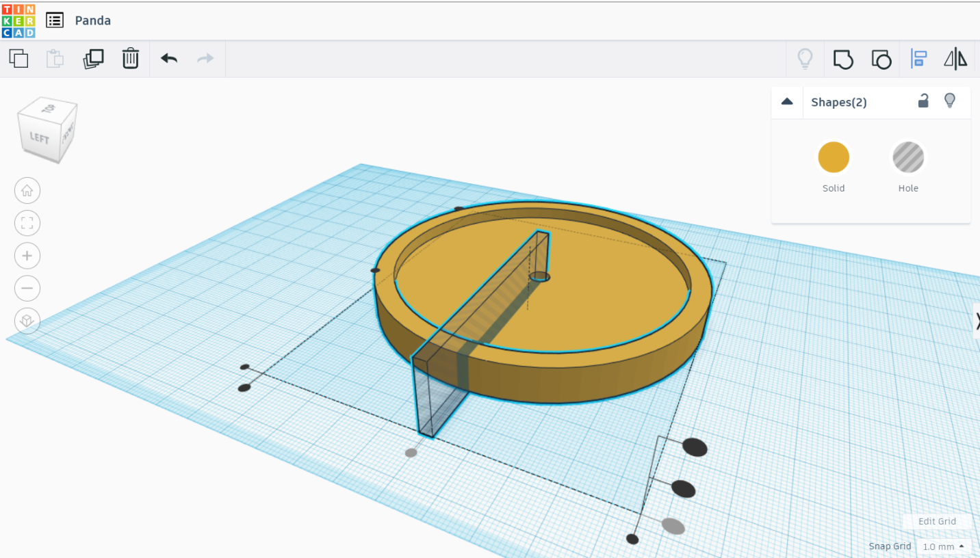Click the Paste icon
The image size is (980, 558).
point(55,59)
